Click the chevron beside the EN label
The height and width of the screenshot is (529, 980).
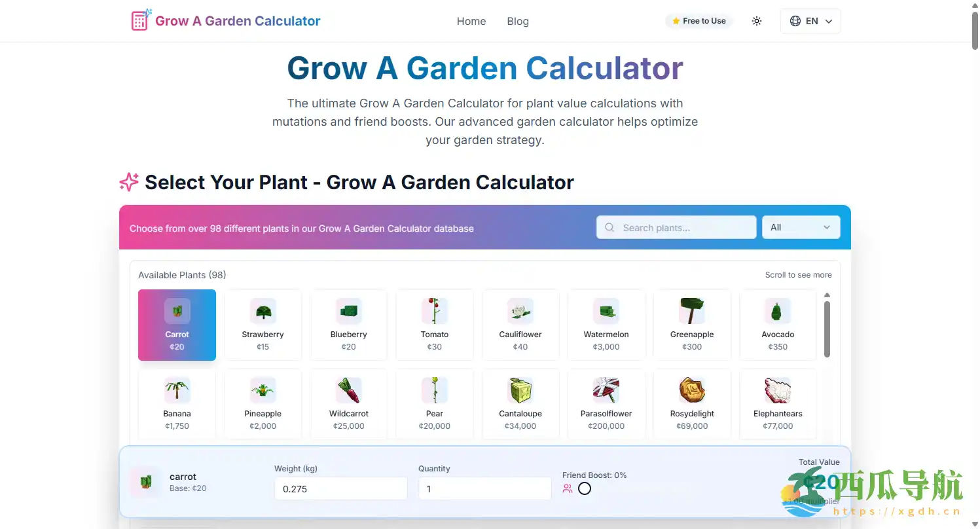click(x=829, y=21)
